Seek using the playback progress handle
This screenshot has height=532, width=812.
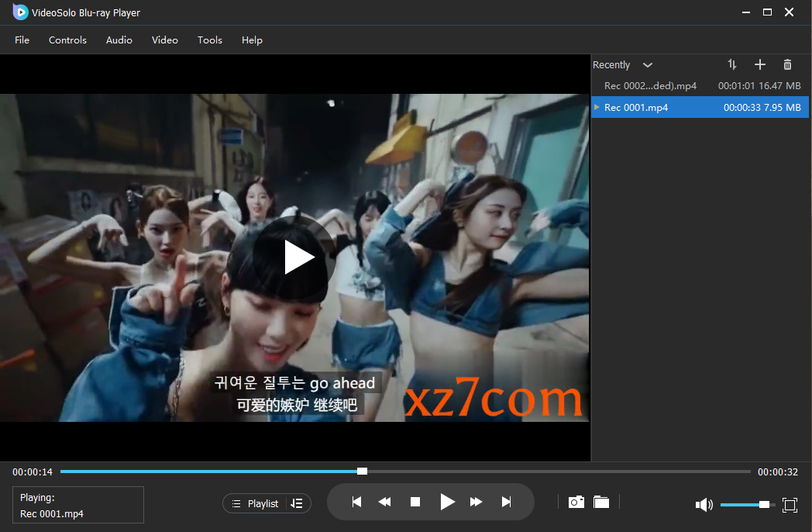pyautogui.click(x=362, y=471)
